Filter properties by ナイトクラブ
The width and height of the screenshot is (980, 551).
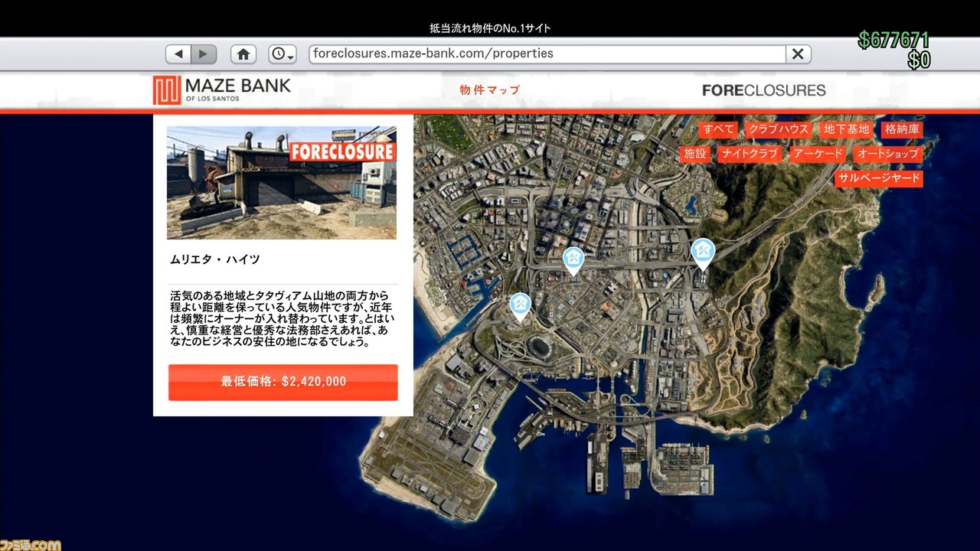pos(750,154)
